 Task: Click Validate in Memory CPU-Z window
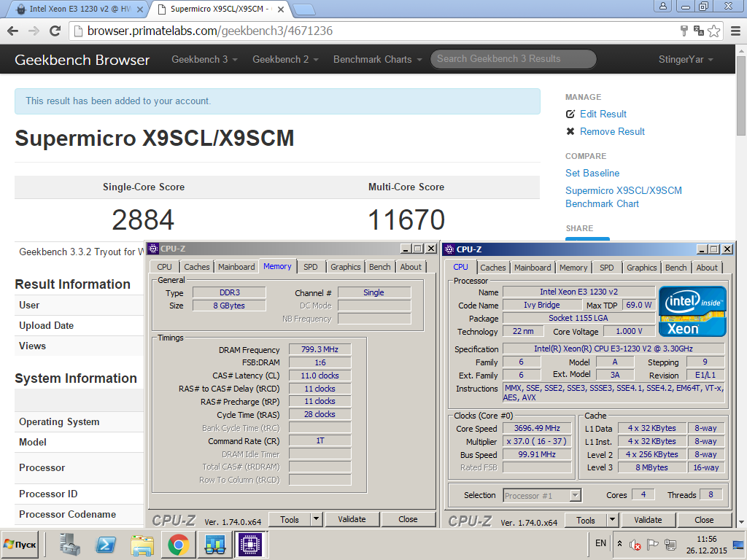pyautogui.click(x=352, y=519)
